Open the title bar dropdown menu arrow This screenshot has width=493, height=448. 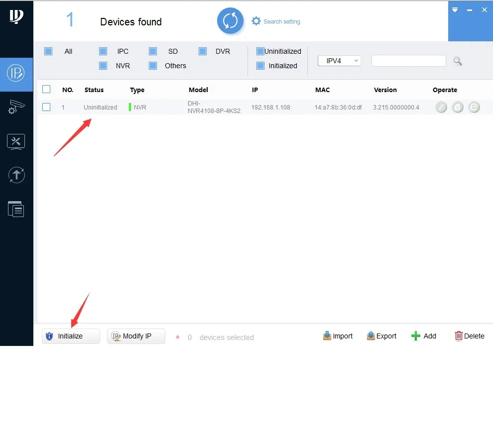(455, 10)
